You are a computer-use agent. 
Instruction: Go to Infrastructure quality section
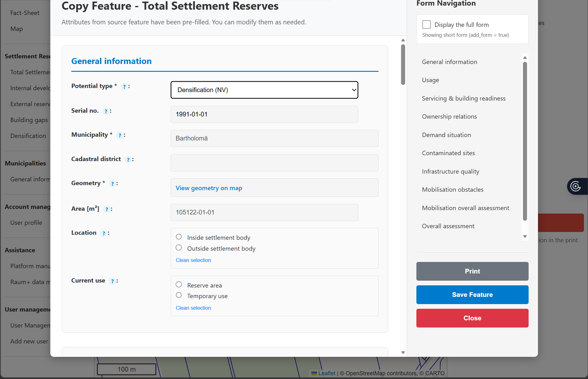[x=450, y=171]
